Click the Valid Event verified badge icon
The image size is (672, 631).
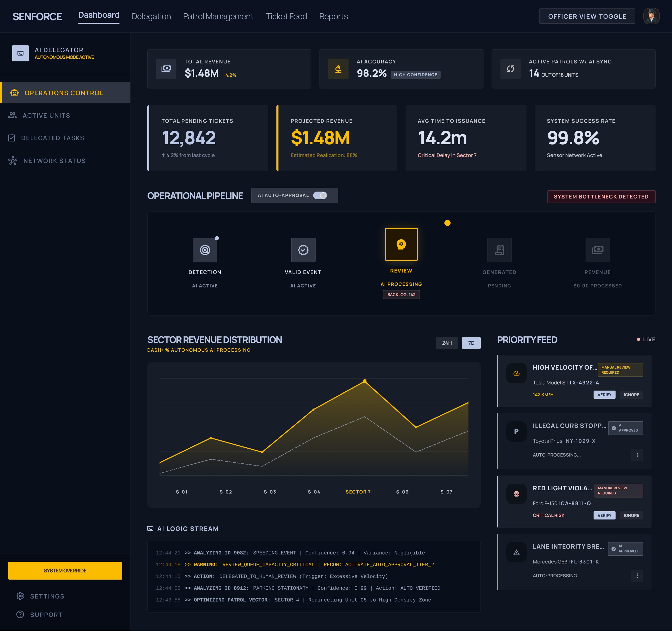tap(303, 250)
